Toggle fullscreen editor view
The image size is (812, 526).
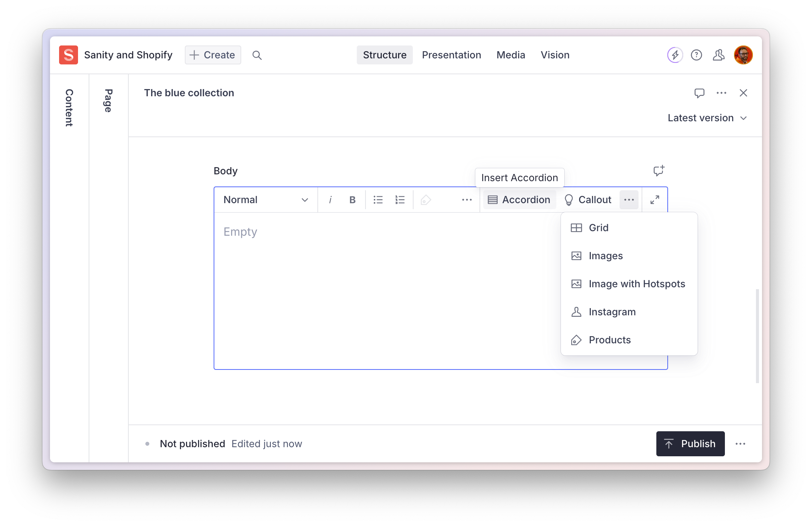coord(654,200)
